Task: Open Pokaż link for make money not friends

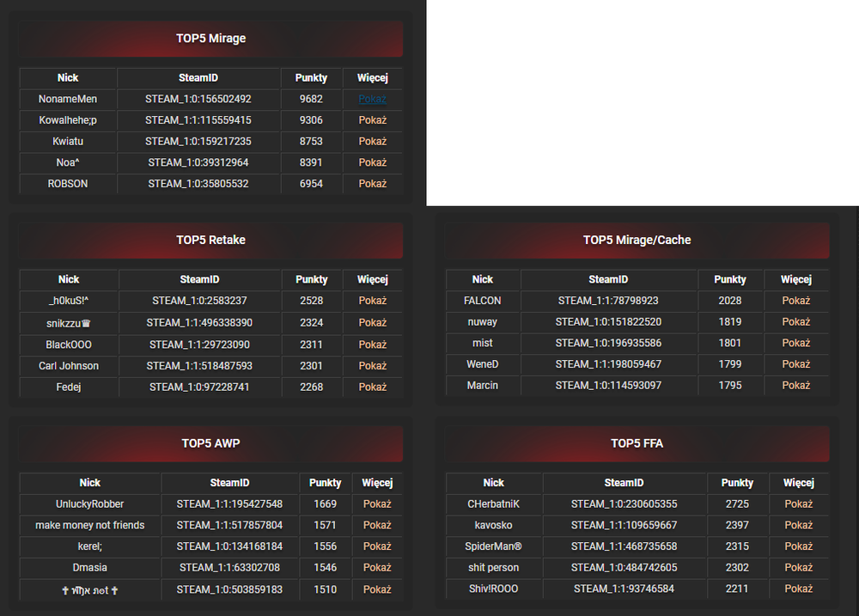Action: (377, 525)
